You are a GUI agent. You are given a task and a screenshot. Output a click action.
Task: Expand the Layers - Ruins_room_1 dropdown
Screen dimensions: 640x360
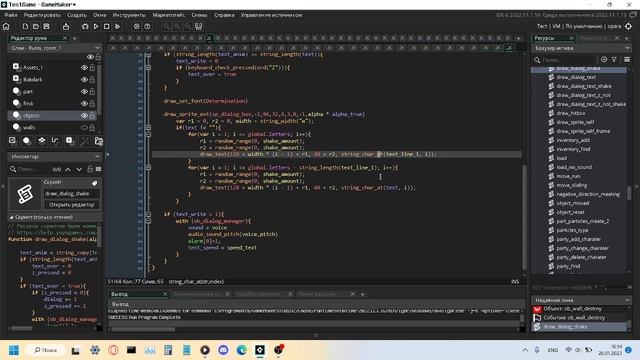(97, 48)
